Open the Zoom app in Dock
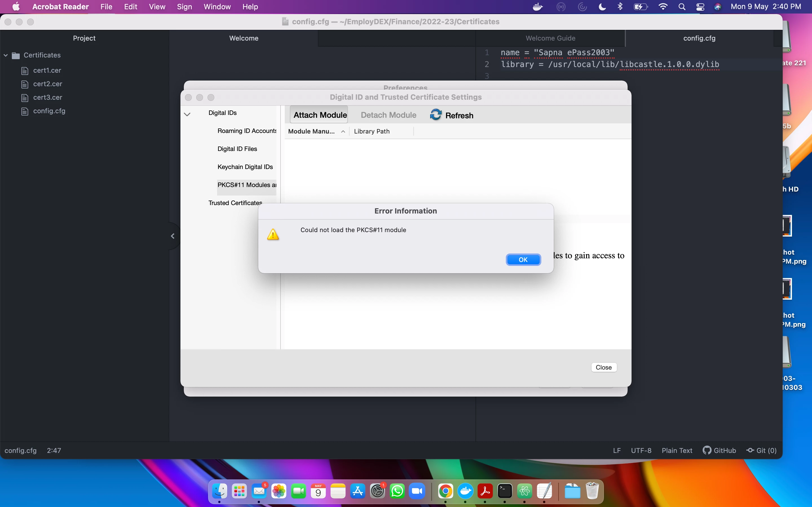812x507 pixels. coord(417,491)
